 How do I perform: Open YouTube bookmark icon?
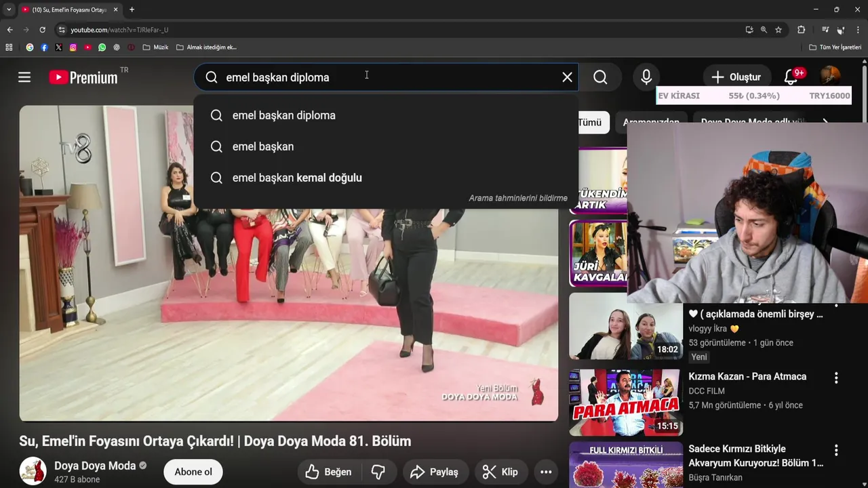pos(87,47)
